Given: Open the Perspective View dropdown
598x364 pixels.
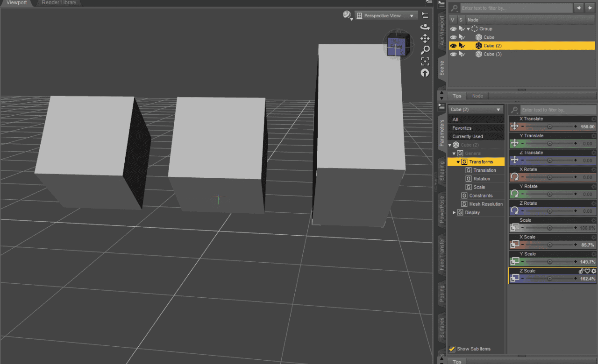Looking at the screenshot, I should point(386,15).
